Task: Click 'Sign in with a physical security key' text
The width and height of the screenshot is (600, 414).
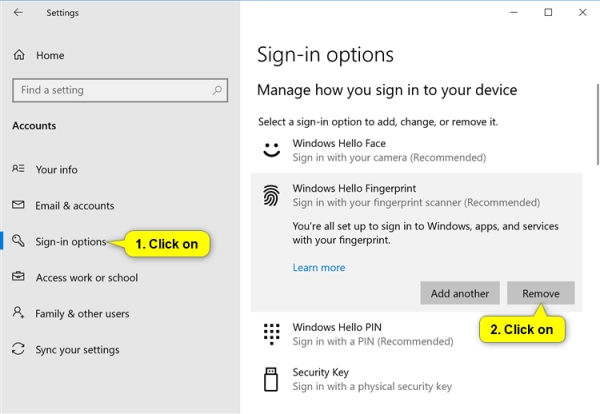Action: [x=372, y=386]
